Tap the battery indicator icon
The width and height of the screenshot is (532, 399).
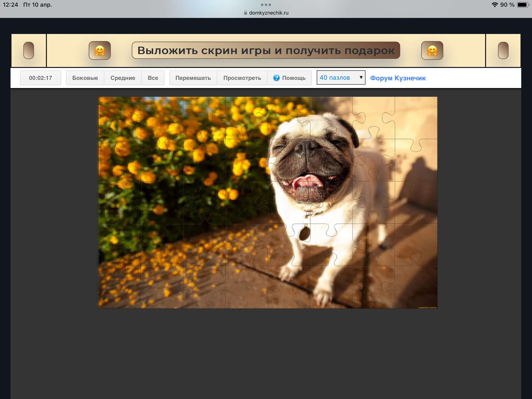point(522,5)
